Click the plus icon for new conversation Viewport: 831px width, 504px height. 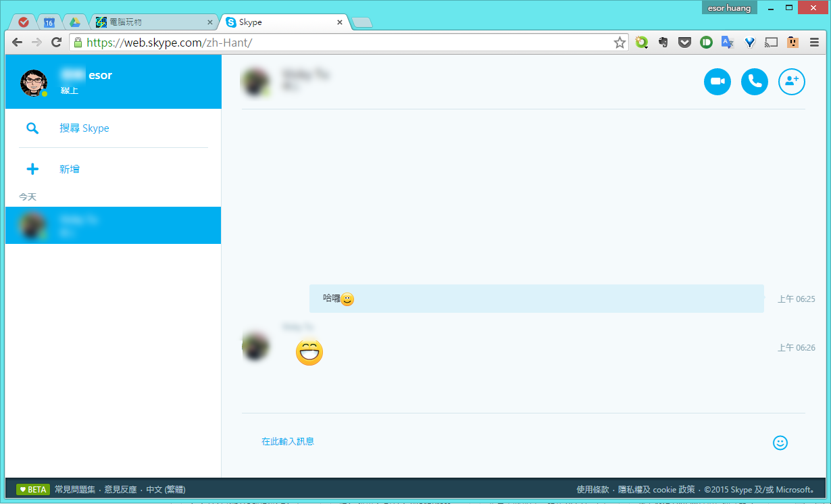click(32, 169)
